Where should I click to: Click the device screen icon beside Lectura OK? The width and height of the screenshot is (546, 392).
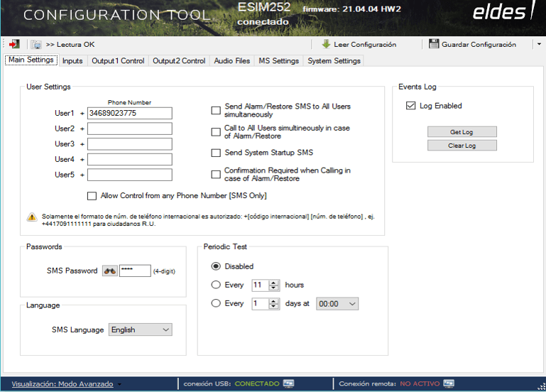click(x=36, y=45)
